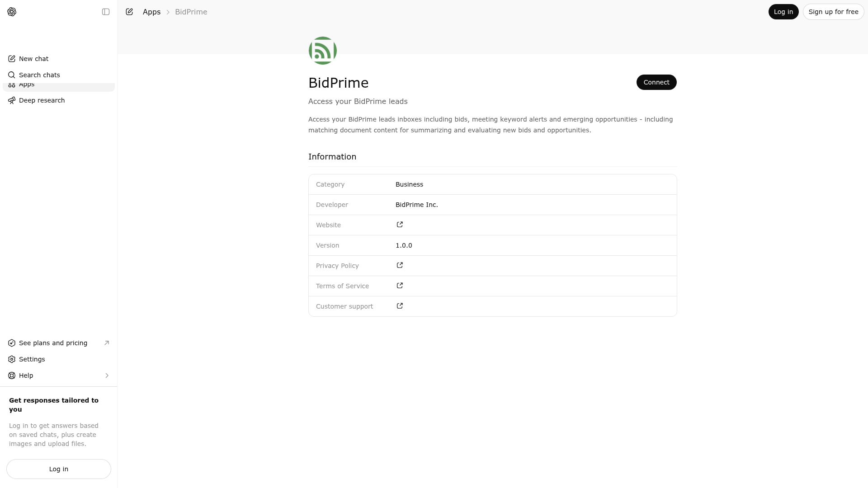868x488 pixels.
Task: Click the Business category value
Action: click(x=409, y=184)
